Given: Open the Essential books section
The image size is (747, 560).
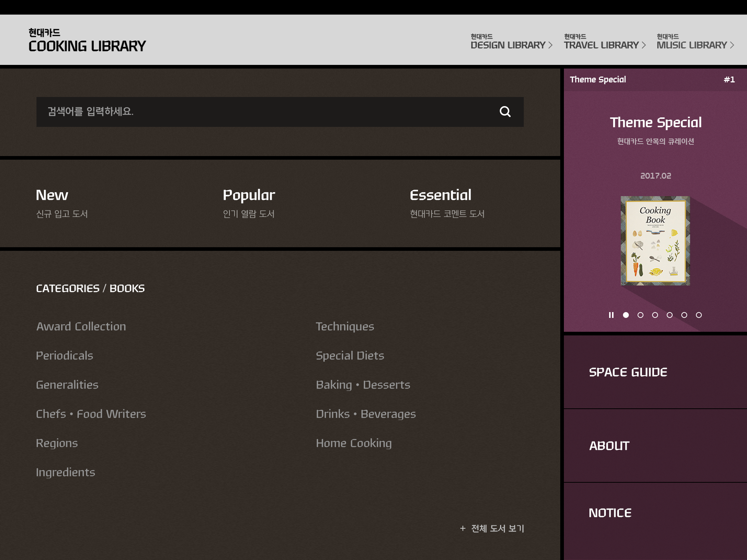Looking at the screenshot, I should pyautogui.click(x=440, y=195).
